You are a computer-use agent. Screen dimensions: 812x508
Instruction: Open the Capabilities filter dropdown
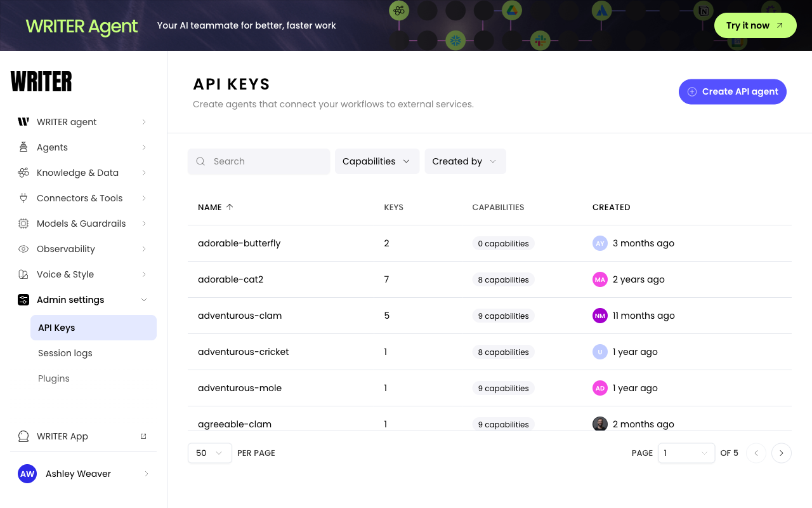(x=377, y=161)
